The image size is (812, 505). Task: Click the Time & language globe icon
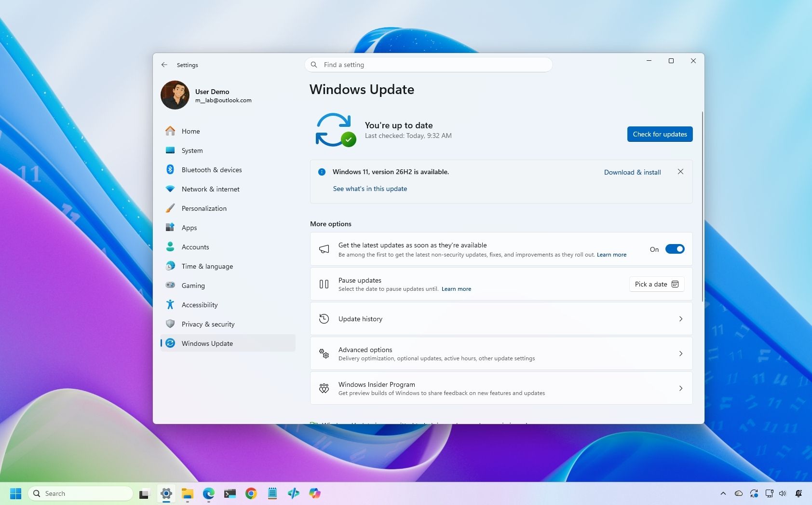pos(170,266)
